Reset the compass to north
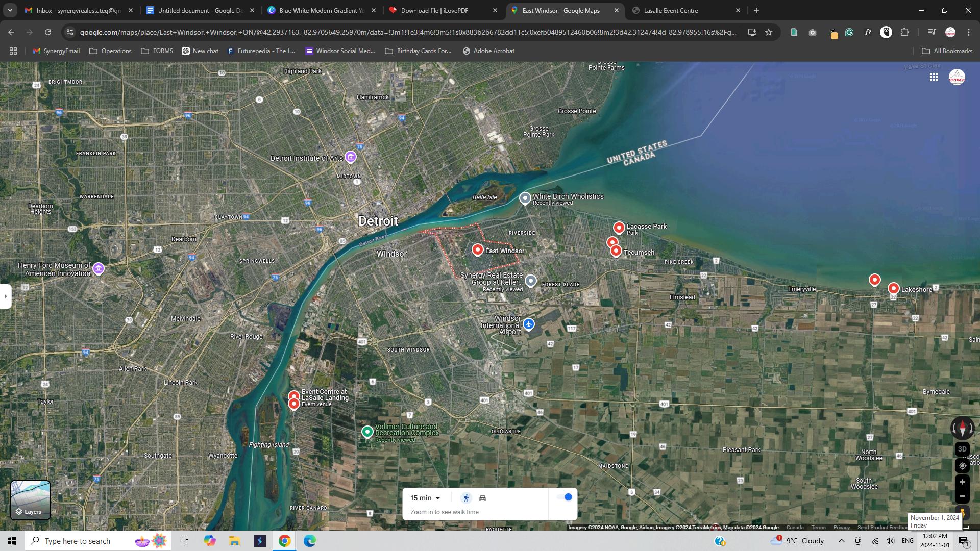This screenshot has width=980, height=551. (x=962, y=429)
